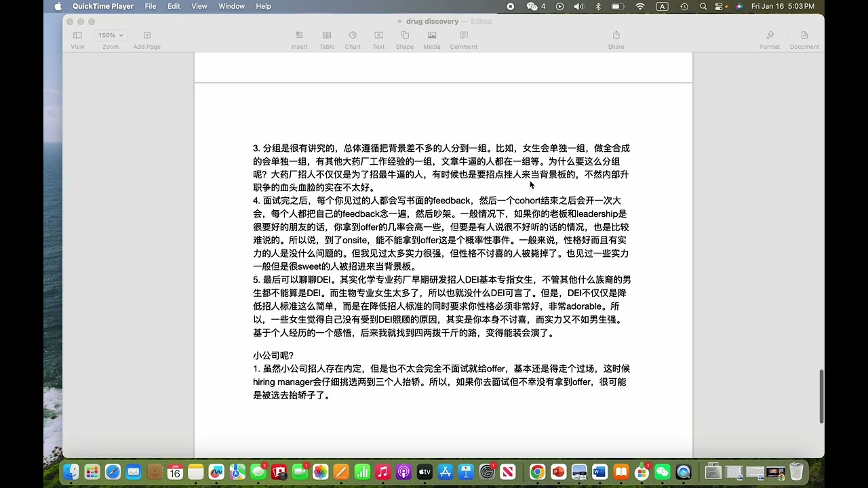
Task: Click the vertical scrollbar thumb
Action: (821, 396)
